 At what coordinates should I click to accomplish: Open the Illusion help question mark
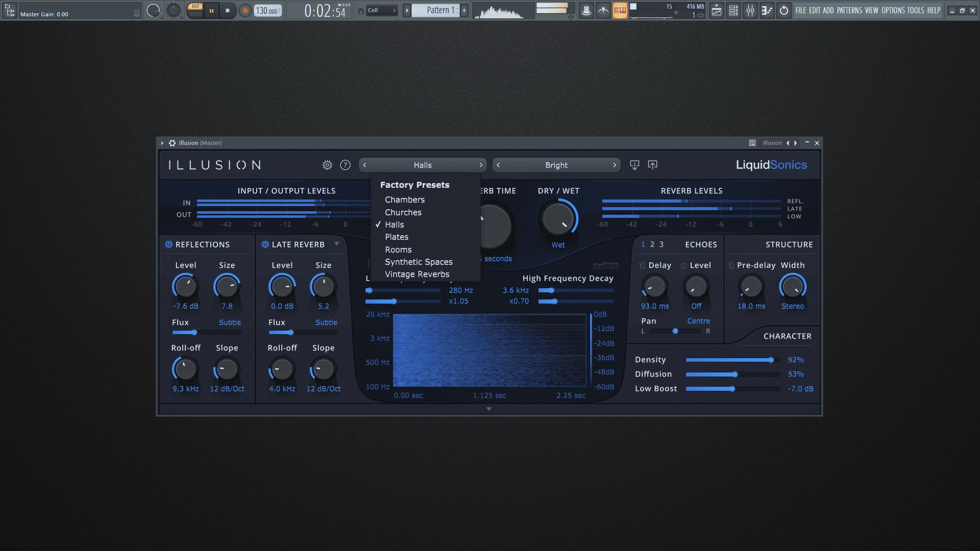(346, 165)
